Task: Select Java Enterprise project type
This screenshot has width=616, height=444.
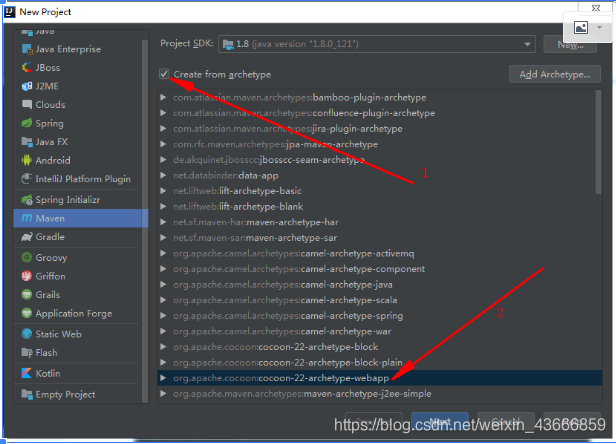Action: click(68, 49)
